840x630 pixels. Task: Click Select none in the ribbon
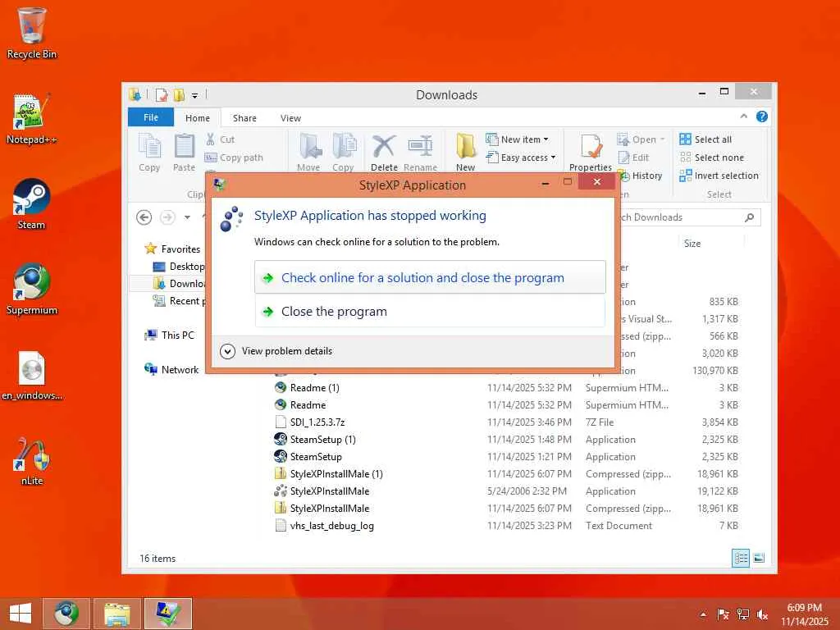pyautogui.click(x=712, y=157)
